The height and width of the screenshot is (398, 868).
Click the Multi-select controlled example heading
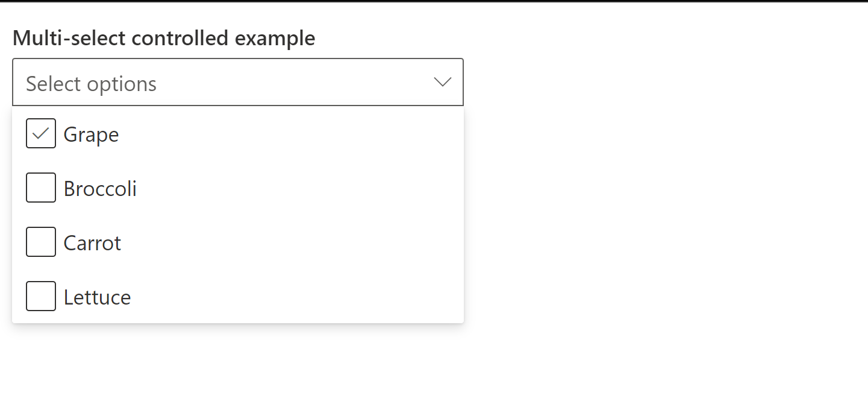tap(164, 38)
